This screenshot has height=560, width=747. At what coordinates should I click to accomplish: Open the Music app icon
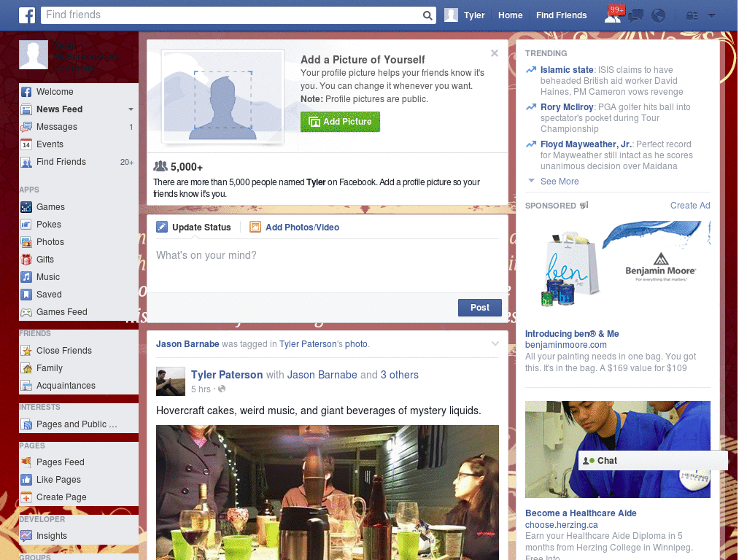click(x=26, y=277)
